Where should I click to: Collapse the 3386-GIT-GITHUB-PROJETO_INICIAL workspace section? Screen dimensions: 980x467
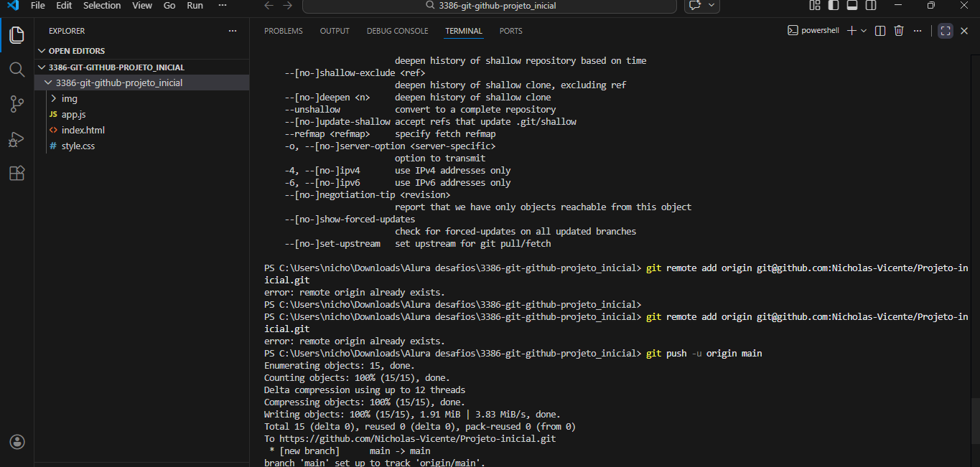coord(142,67)
